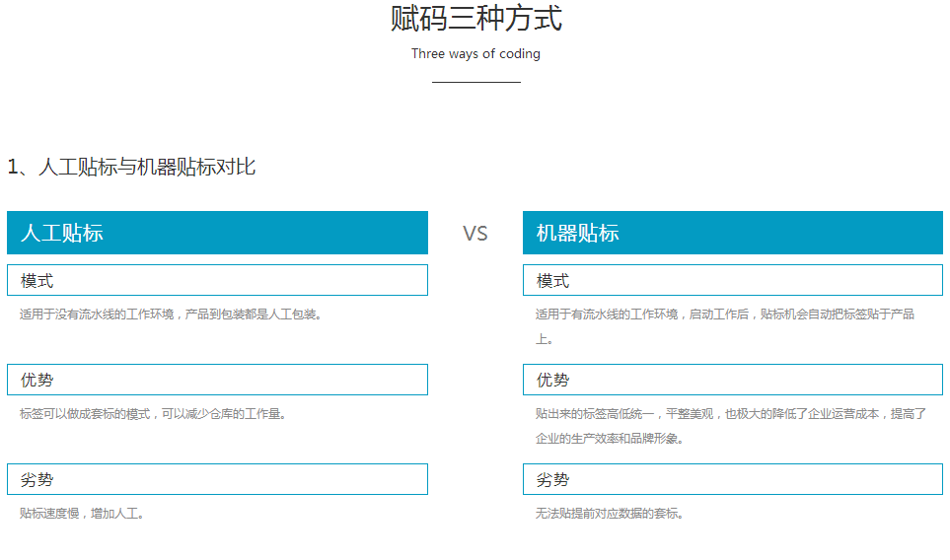
Task: Select the 劣势 box under 人工贴标
Action: coord(217,479)
